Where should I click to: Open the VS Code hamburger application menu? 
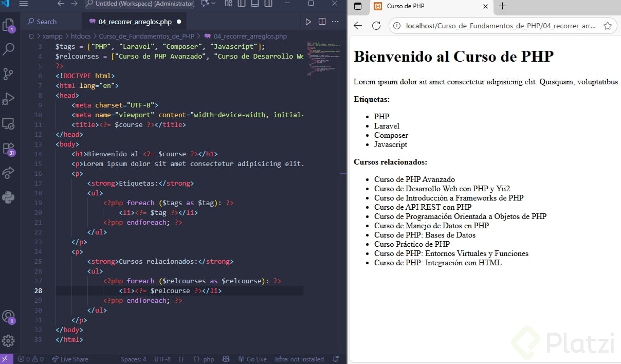[x=24, y=4]
